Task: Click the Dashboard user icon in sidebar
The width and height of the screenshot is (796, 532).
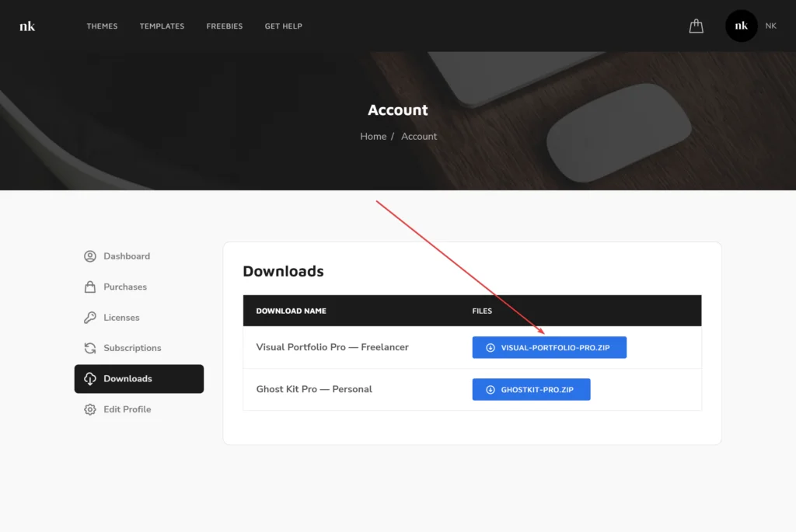Action: (x=90, y=256)
